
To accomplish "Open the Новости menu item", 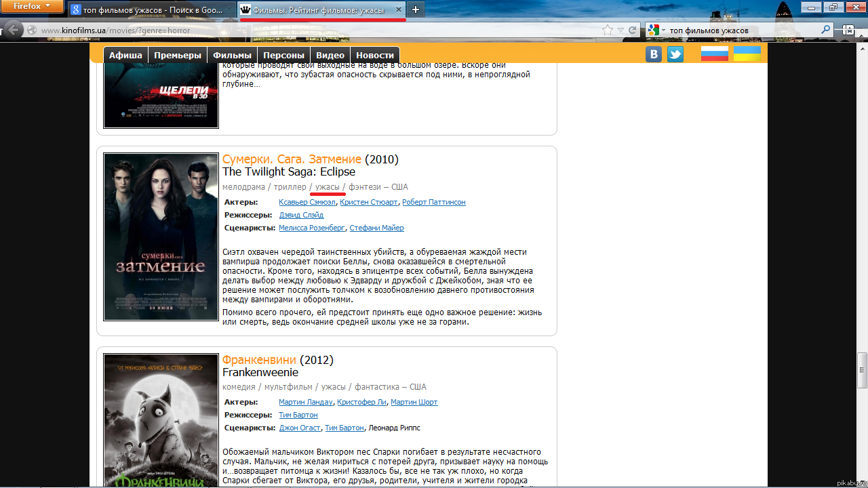I will [x=375, y=55].
